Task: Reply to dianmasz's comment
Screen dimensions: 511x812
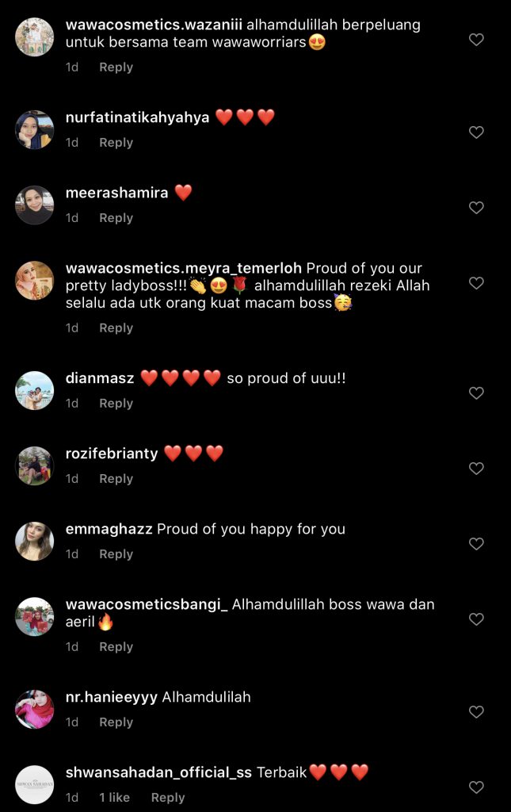Action: (x=116, y=404)
